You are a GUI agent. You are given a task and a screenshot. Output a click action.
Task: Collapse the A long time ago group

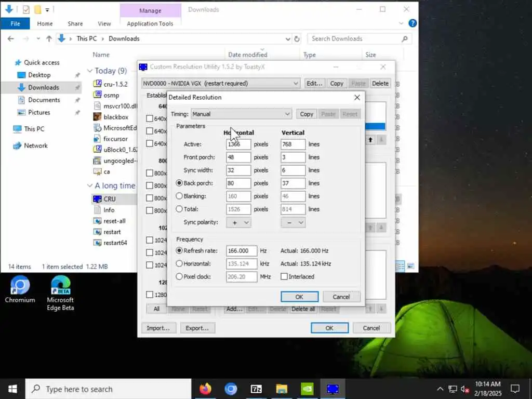(89, 185)
